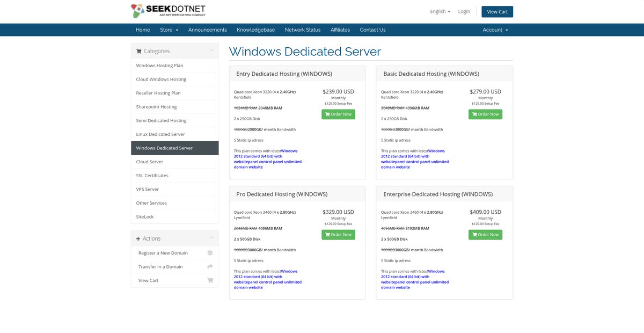Screen dimensions: 644x333
Task: Open the Knowledgebase menu item
Action: click(256, 30)
